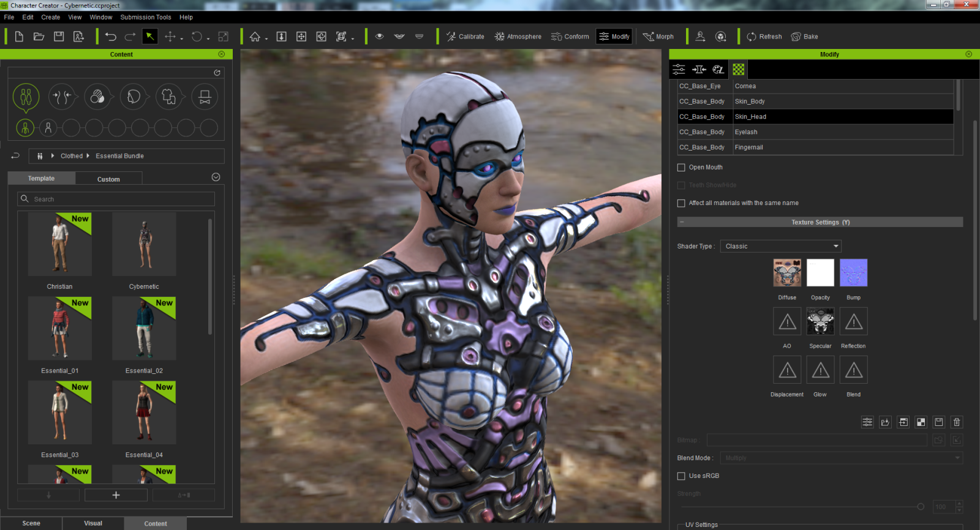Click the New Project icon
Image resolution: width=980 pixels, height=530 pixels.
(19, 37)
